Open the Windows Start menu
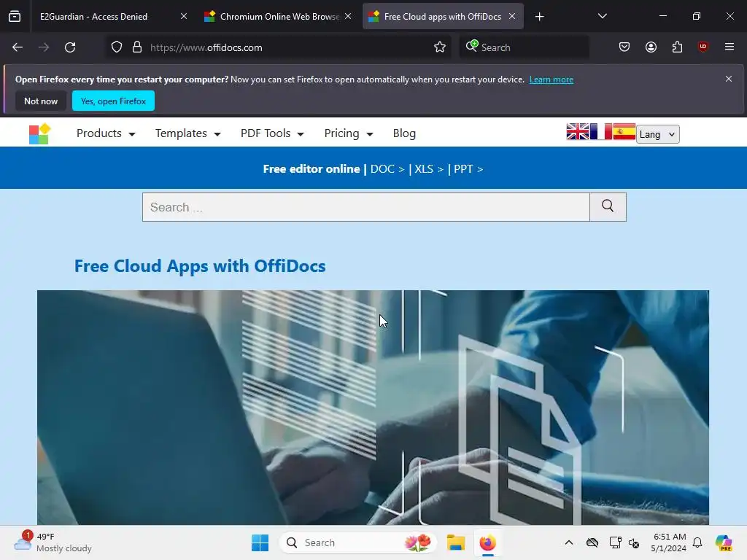 (260, 542)
